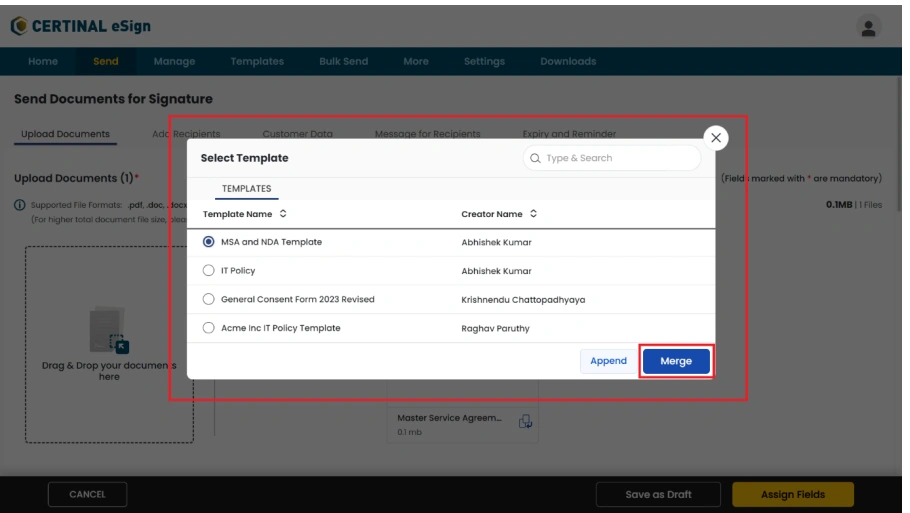Sort by Creator Name arrows
Viewport: 910px width, 513px height.
(x=533, y=214)
